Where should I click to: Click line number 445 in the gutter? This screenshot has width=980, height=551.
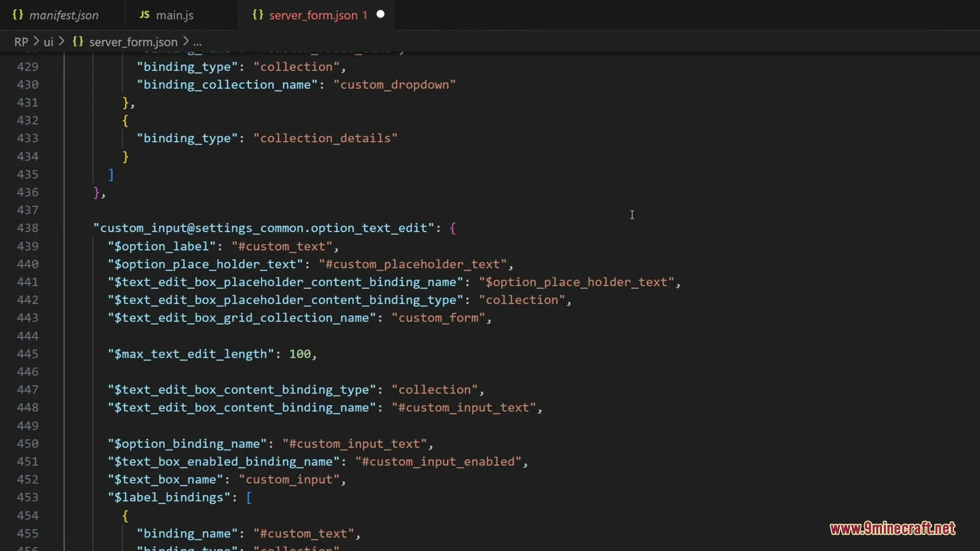(28, 354)
